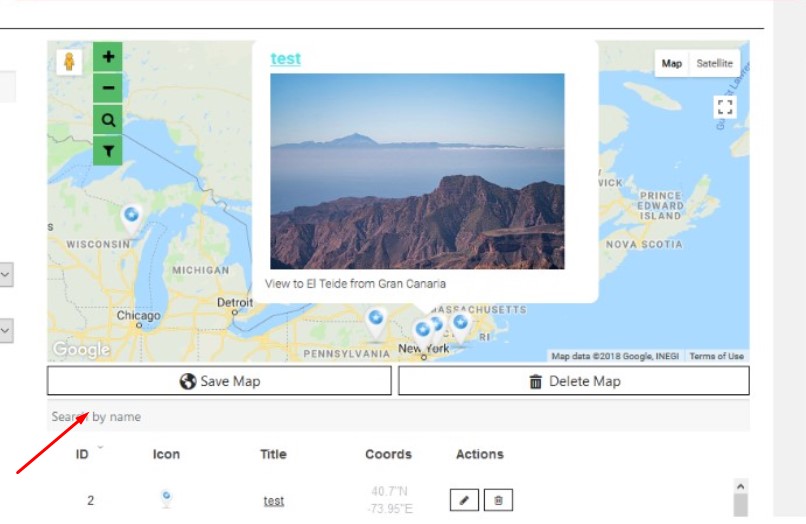
Task: Toggle fullscreen view of the map
Action: coord(725,107)
